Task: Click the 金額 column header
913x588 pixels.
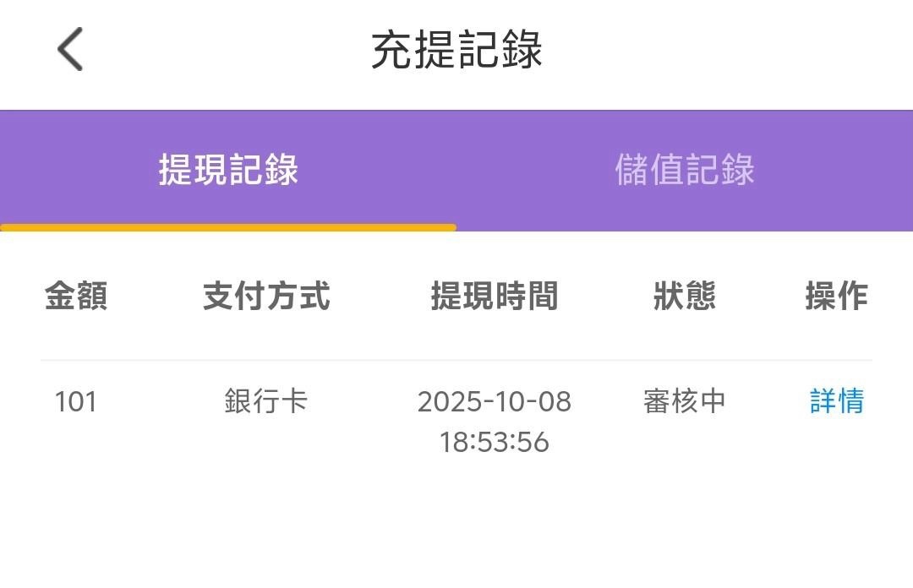Action: pyautogui.click(x=76, y=297)
